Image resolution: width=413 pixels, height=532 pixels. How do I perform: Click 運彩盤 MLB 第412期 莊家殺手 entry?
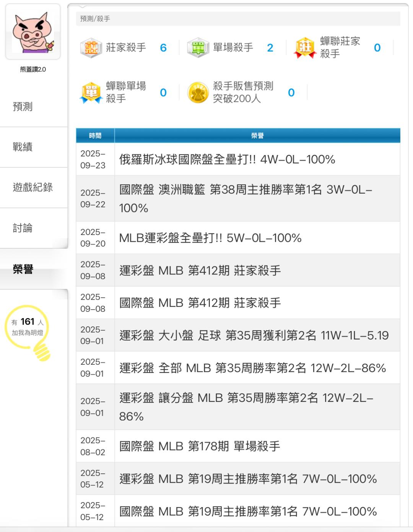[238, 270]
